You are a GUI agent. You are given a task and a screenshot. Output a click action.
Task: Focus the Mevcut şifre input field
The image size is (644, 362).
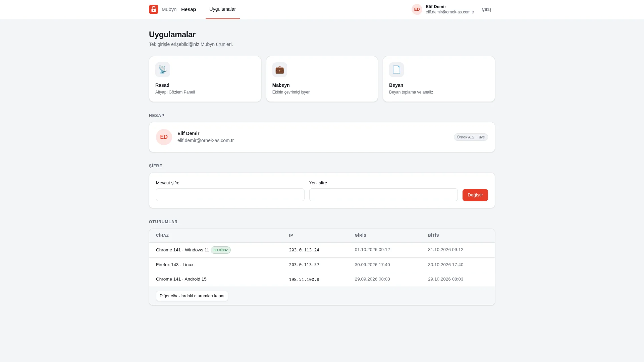pos(230,195)
